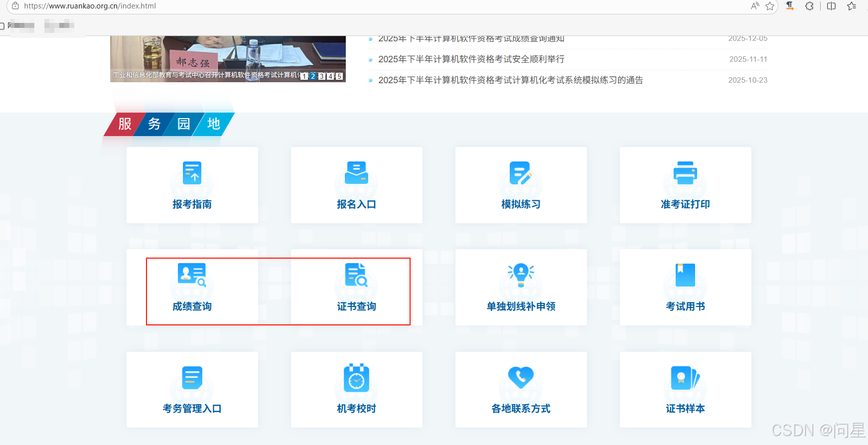Open the 证书样本 certificate sample icon
The width and height of the screenshot is (868, 445).
pos(685,378)
